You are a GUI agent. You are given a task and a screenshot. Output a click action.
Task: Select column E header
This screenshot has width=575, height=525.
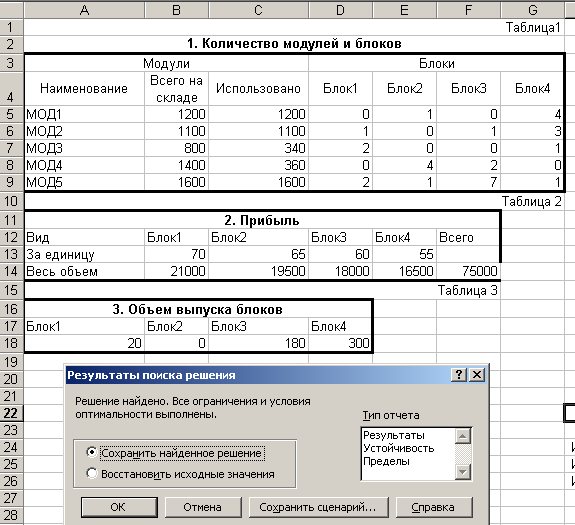(404, 10)
